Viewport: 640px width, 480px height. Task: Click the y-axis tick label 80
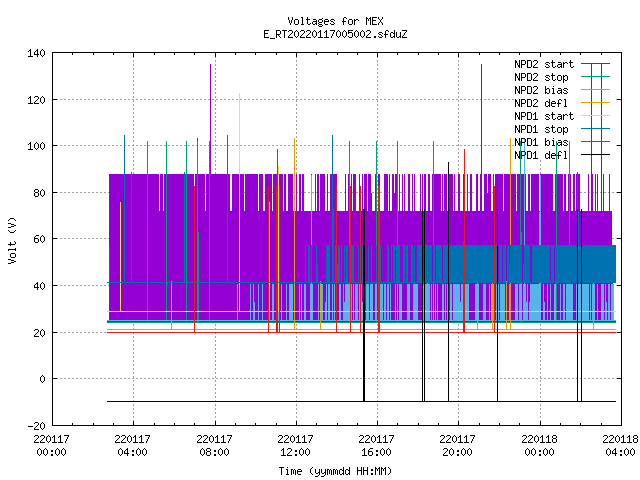tap(40, 193)
